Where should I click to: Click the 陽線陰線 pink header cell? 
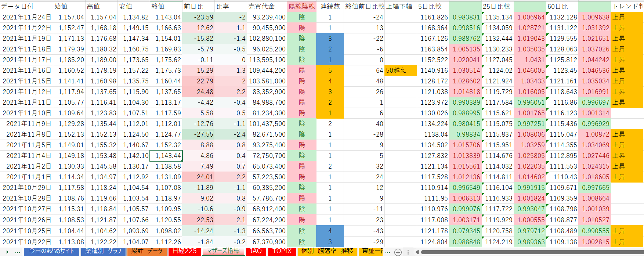pyautogui.click(x=301, y=6)
